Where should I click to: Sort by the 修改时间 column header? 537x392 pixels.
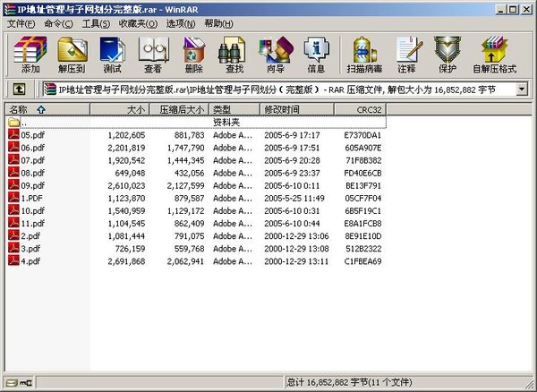click(297, 109)
